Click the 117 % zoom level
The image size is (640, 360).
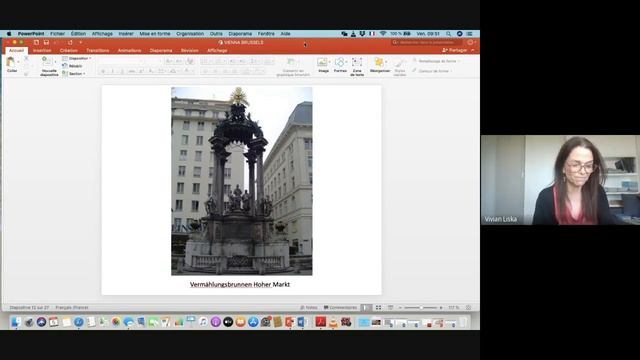453,308
